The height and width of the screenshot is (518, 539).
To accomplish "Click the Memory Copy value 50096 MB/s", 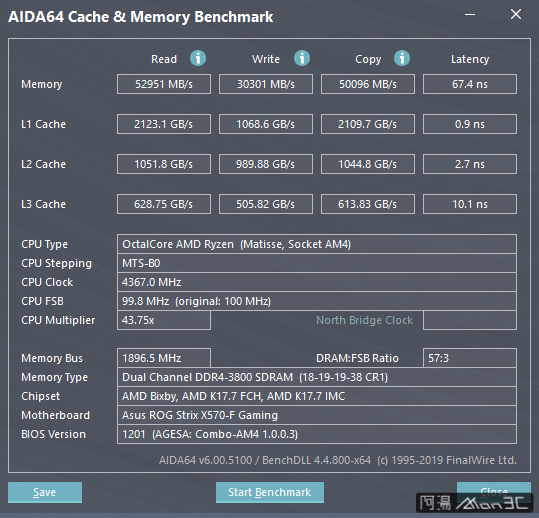I will tap(368, 84).
